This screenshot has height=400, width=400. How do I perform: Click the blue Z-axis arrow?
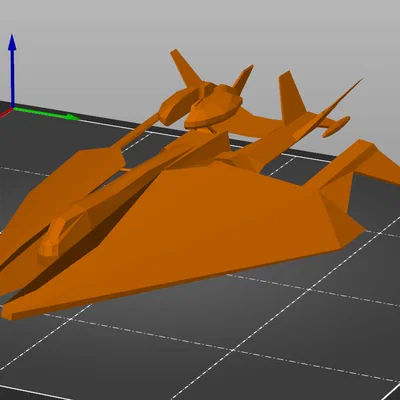(x=12, y=71)
